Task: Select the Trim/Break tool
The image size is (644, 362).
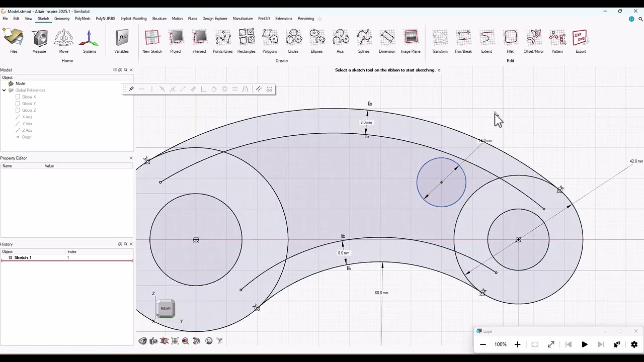Action: click(463, 38)
